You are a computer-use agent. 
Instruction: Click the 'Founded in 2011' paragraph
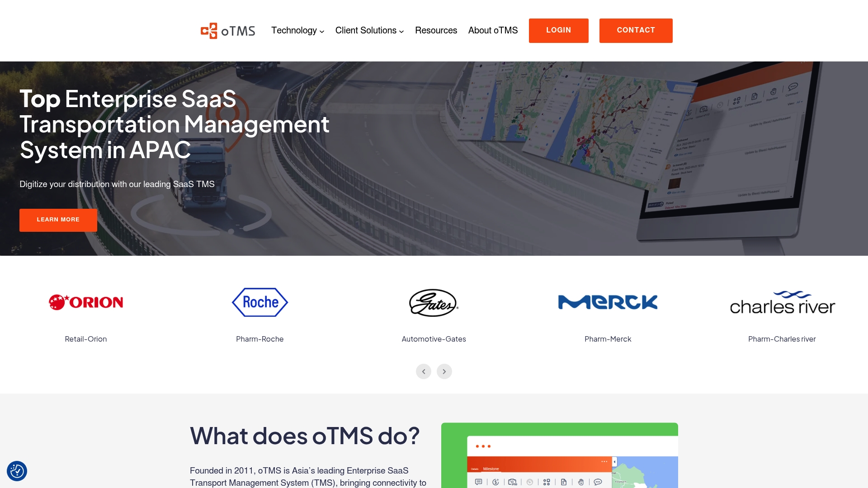tap(308, 477)
